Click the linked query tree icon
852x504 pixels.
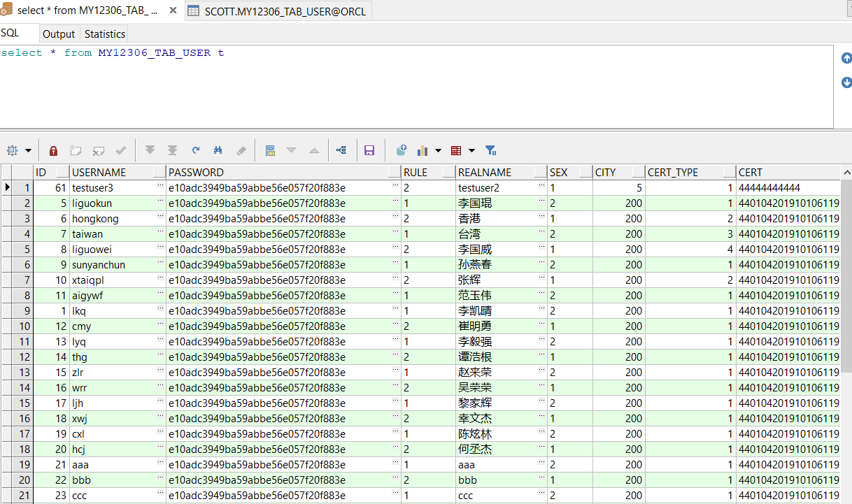pyautogui.click(x=341, y=150)
